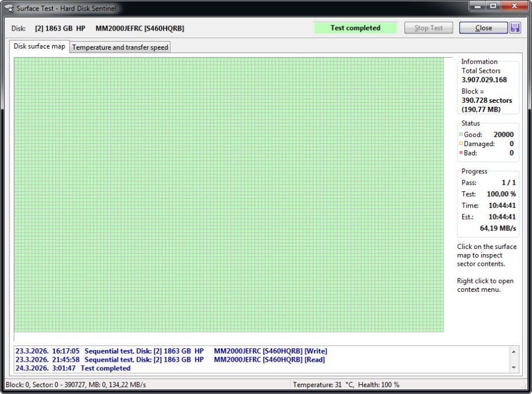Click the estimated time value next to 'Est.:'
The image size is (532, 394).
[502, 217]
